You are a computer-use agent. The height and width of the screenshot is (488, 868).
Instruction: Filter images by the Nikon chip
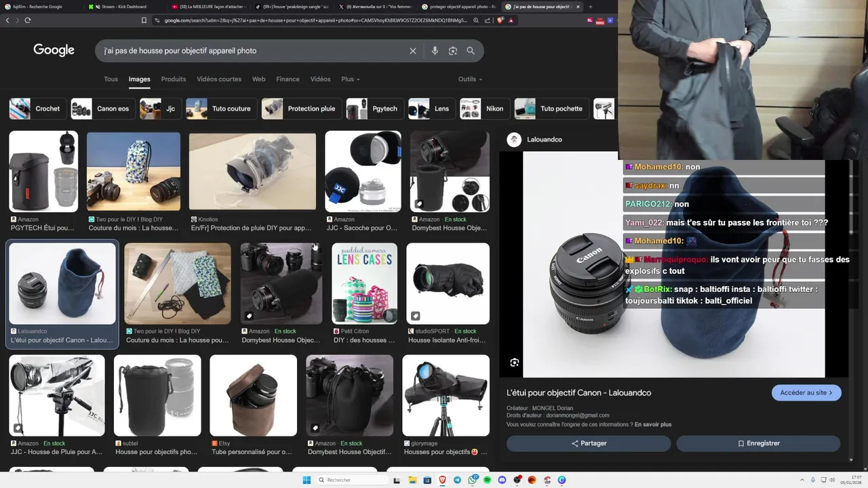pyautogui.click(x=484, y=108)
